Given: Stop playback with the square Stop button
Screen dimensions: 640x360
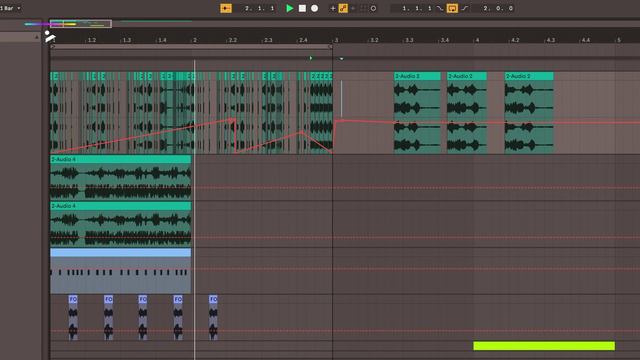Looking at the screenshot, I should pos(302,8).
